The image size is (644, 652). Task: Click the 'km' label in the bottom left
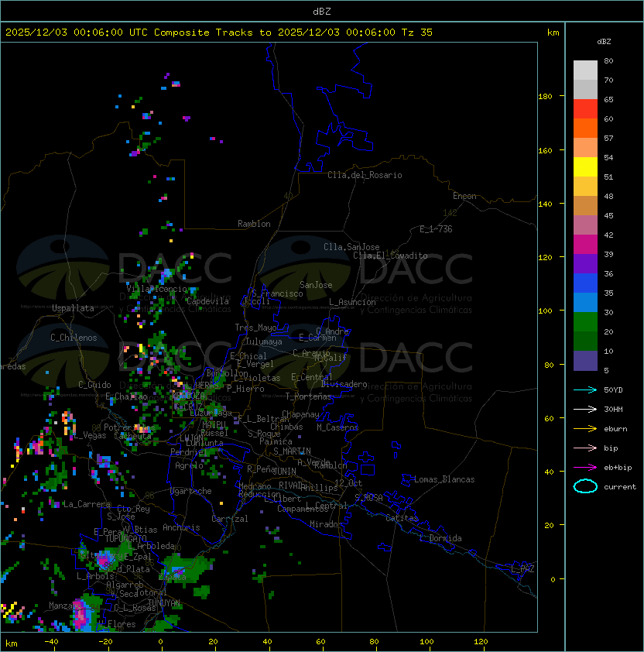12,643
